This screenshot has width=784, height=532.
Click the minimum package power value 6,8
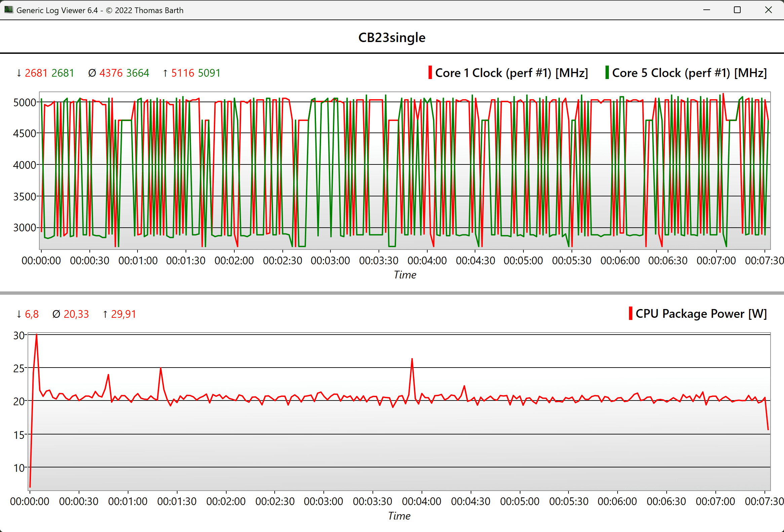(x=32, y=314)
